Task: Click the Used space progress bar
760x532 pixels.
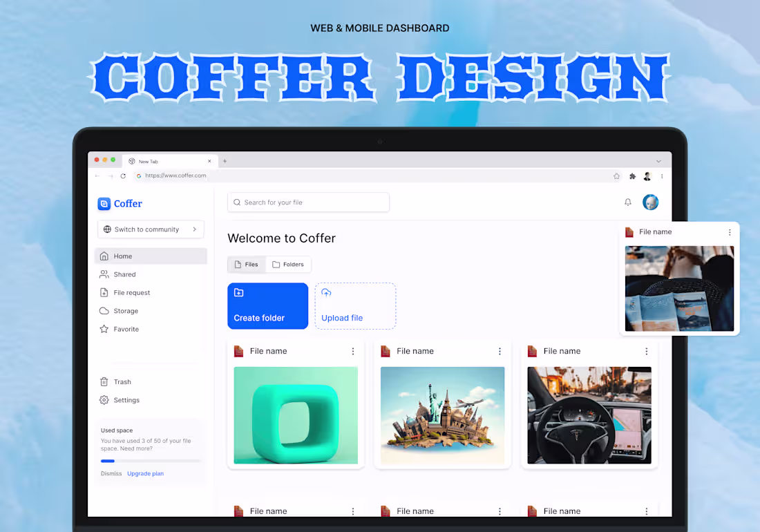Action: coord(151,460)
